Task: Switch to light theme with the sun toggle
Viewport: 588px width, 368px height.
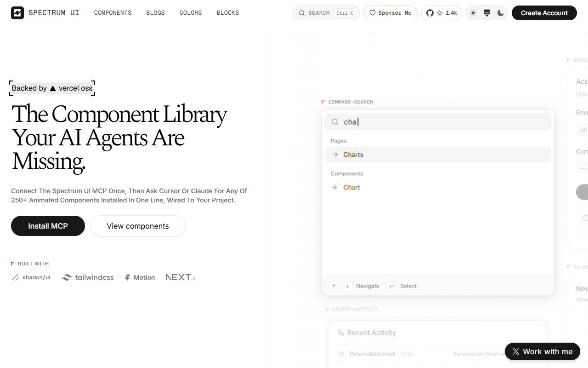Action: click(473, 13)
